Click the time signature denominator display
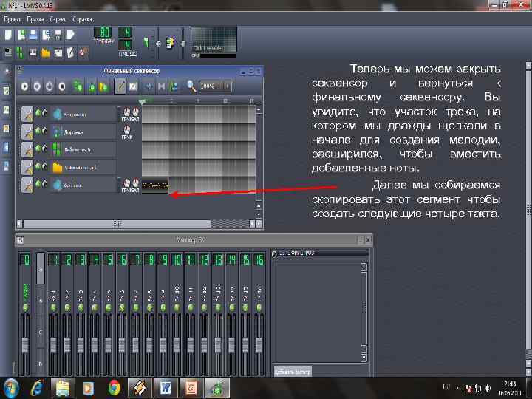This screenshot has height=399, width=532. point(125,45)
